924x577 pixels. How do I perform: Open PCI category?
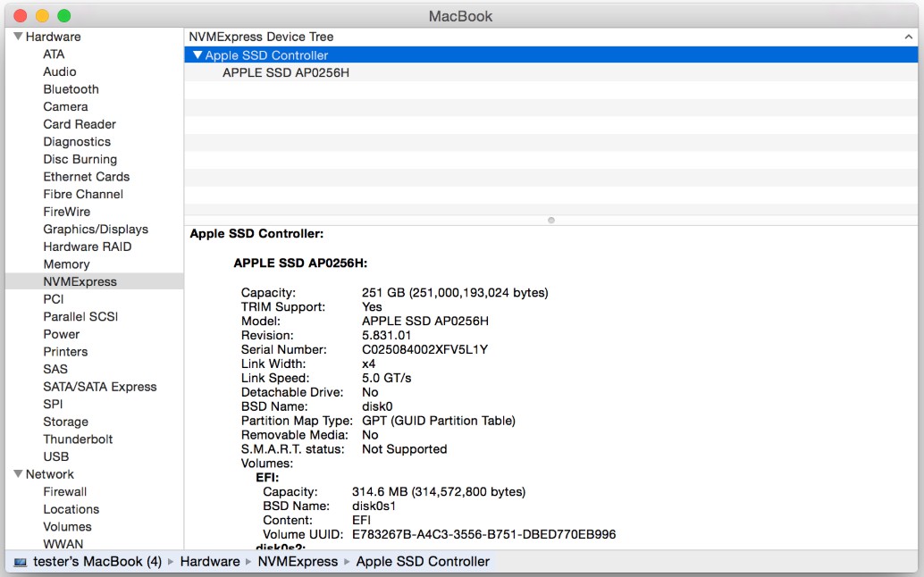point(53,299)
